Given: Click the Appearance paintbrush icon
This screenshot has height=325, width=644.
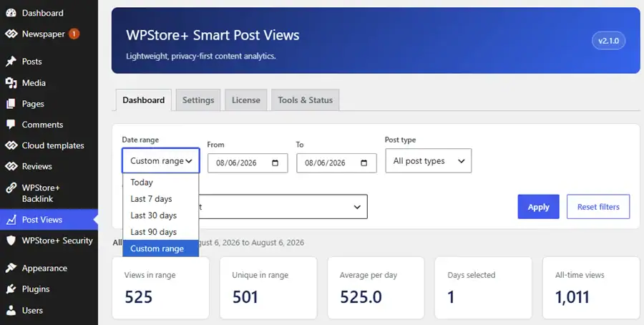Looking at the screenshot, I should click(11, 268).
